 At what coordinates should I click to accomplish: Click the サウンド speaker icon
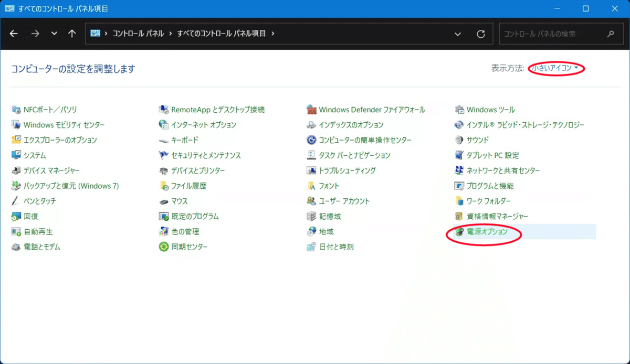point(459,140)
